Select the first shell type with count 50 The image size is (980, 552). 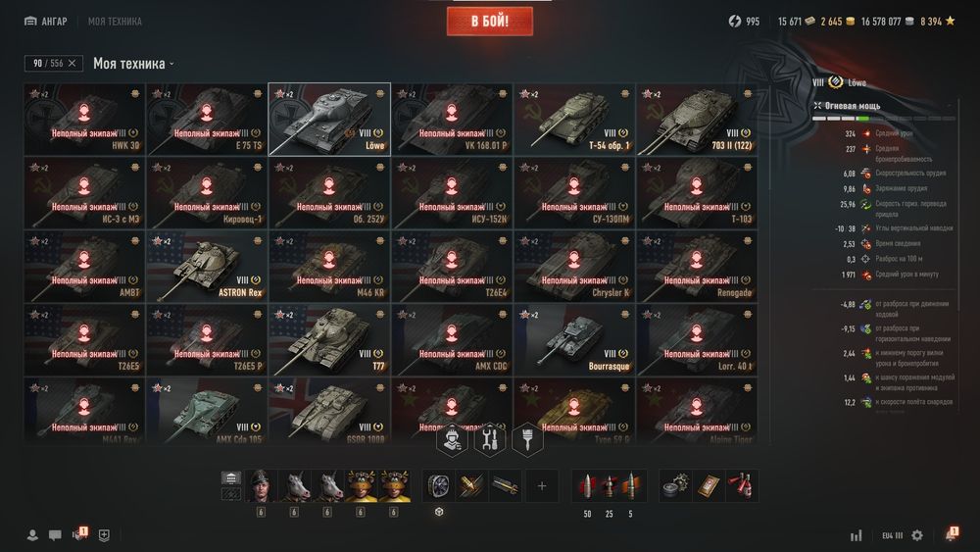coord(587,485)
